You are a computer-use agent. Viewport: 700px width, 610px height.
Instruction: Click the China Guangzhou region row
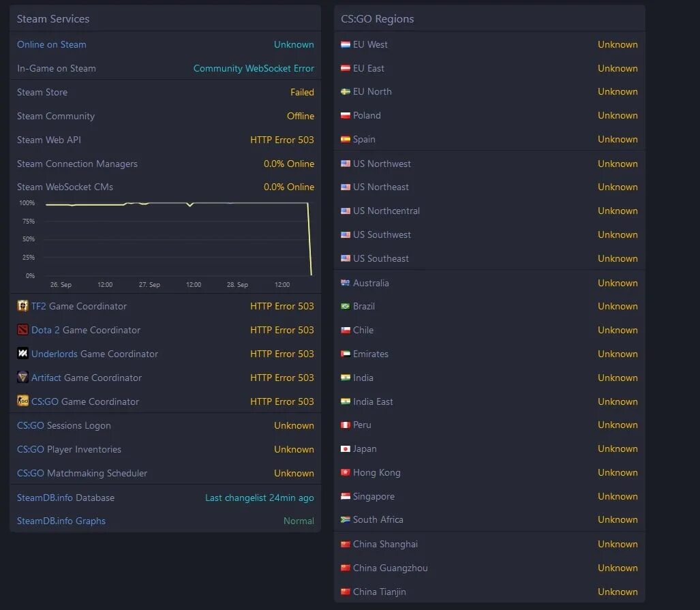tap(489, 568)
